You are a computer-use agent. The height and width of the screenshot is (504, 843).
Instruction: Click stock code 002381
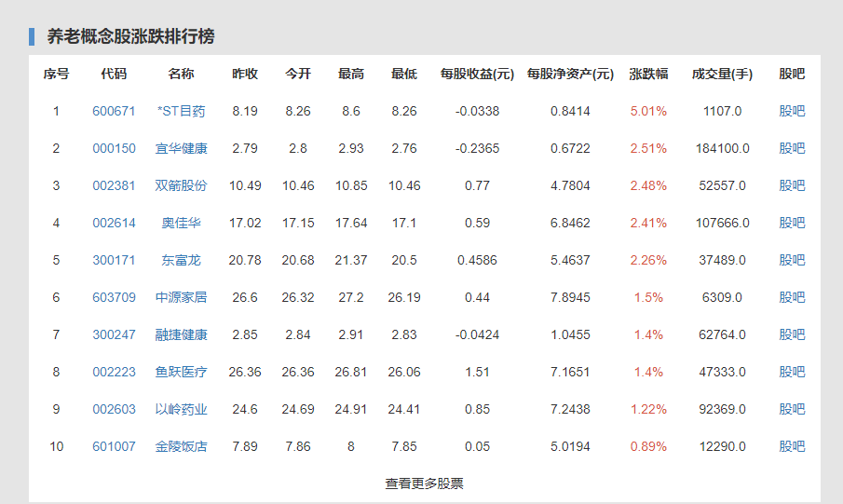pos(114,185)
